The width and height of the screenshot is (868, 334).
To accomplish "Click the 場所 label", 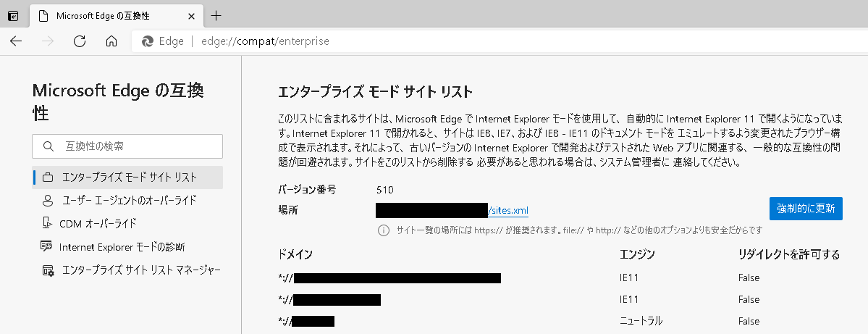I will tap(288, 211).
